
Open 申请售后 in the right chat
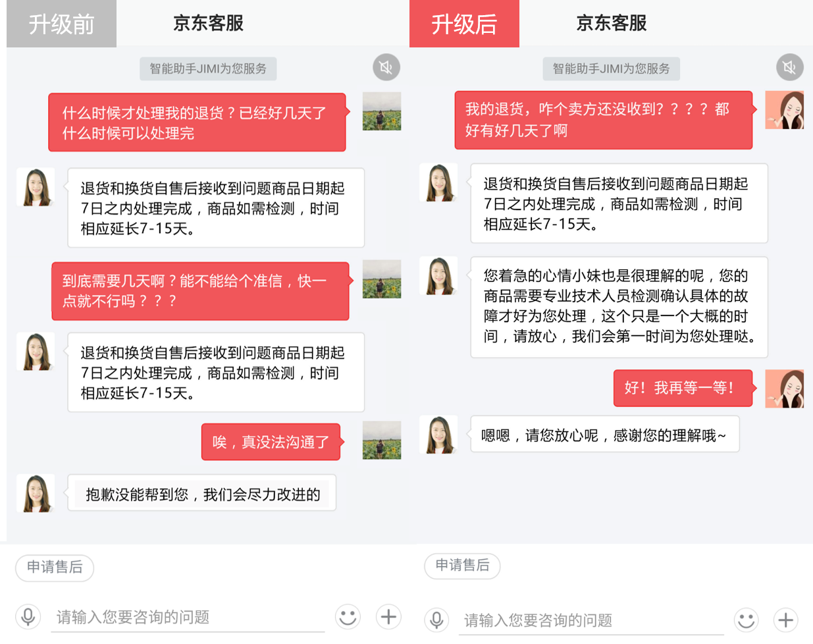462,566
